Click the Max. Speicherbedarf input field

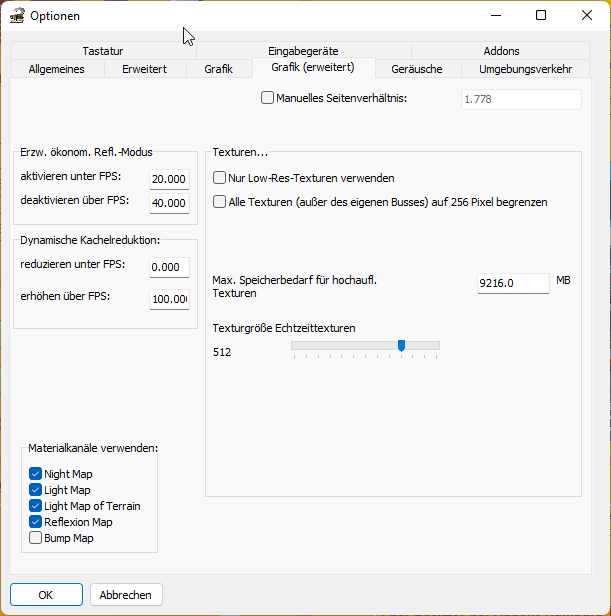tap(513, 284)
